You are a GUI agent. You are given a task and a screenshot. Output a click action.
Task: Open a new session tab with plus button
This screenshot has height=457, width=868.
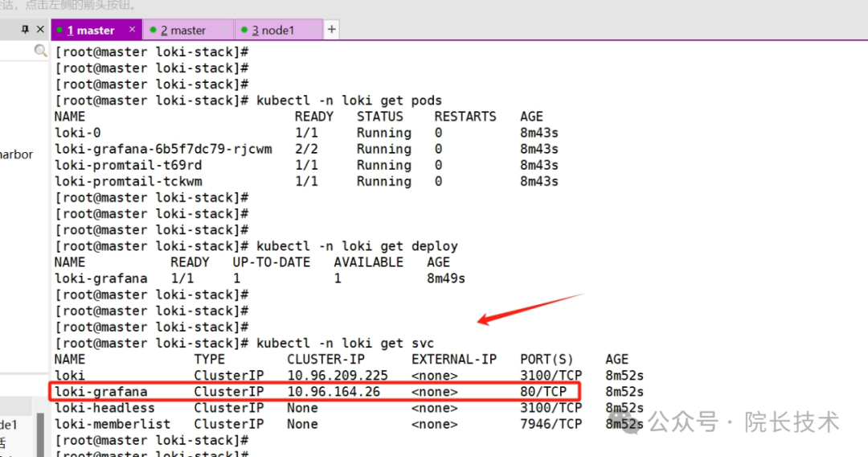331,29
